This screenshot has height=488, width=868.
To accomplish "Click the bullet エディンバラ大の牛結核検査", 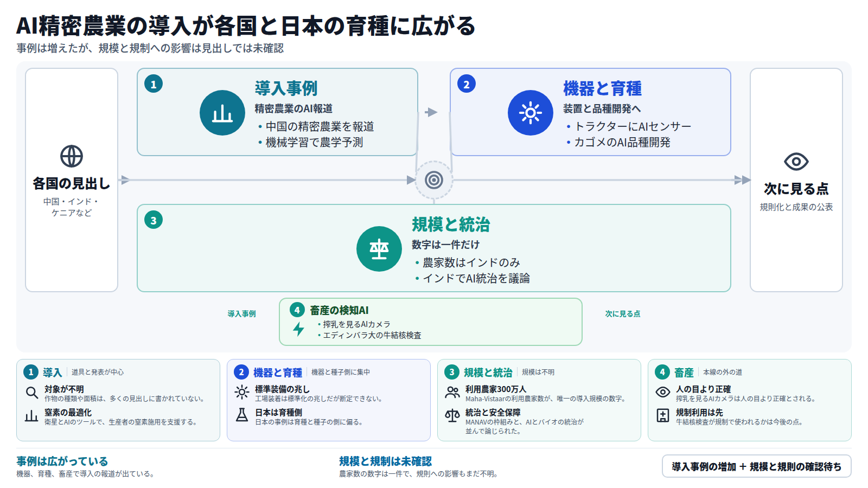I will [372, 335].
